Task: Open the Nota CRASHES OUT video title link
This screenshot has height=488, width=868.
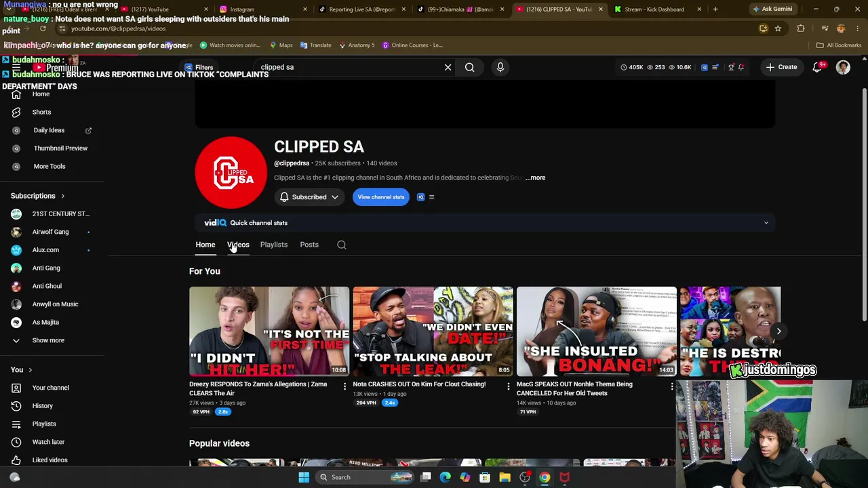Action: point(419,384)
